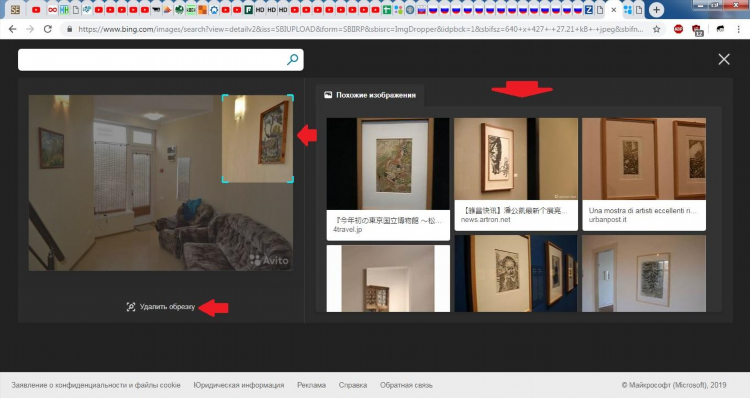The width and height of the screenshot is (750, 398).
Task: Click Удалить обрезку to remove crop
Action: click(x=167, y=307)
